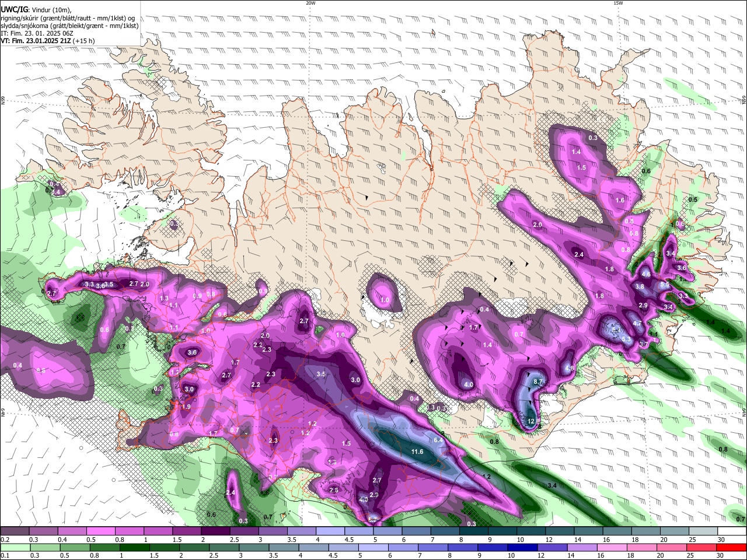Click the UWC/IG title in the header
This screenshot has width=747, height=560.
pos(15,9)
